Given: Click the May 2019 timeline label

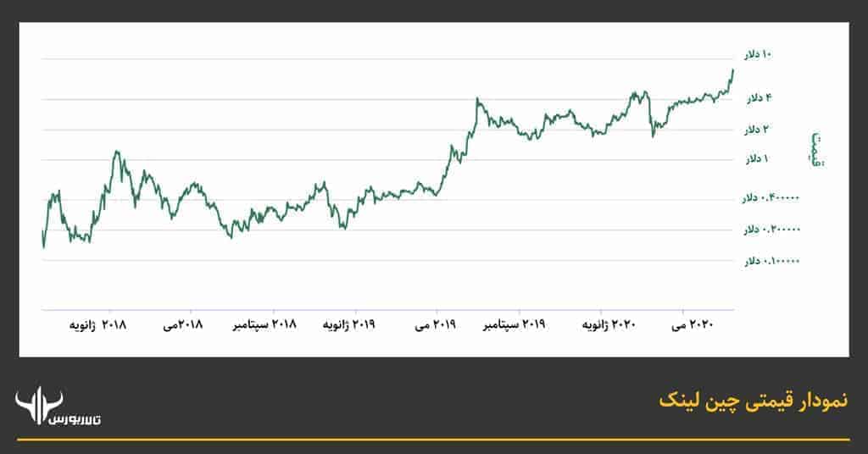Looking at the screenshot, I should [435, 324].
